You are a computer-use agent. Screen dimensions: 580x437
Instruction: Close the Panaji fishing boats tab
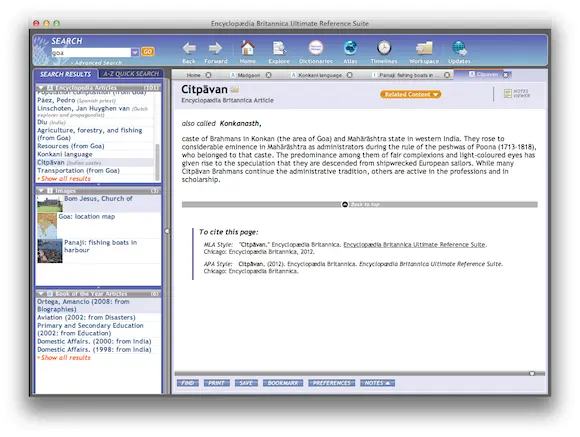point(447,75)
